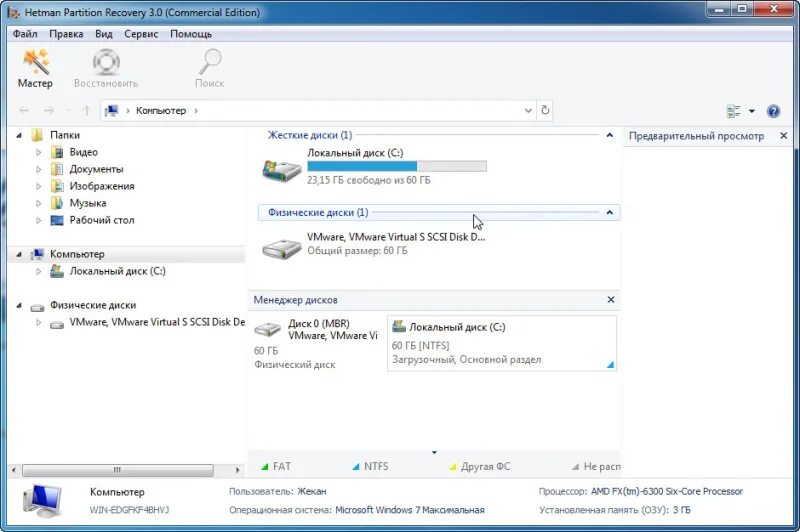The width and height of the screenshot is (800, 532).
Task: Open the help question mark icon
Action: pos(773,111)
